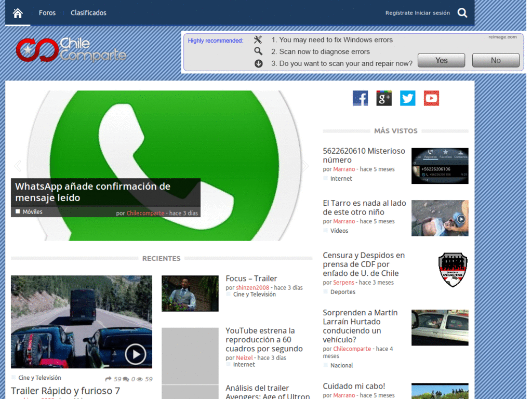Screen dimensions: 532x399
Task: Show next slide in the carousel
Action: pos(305,166)
